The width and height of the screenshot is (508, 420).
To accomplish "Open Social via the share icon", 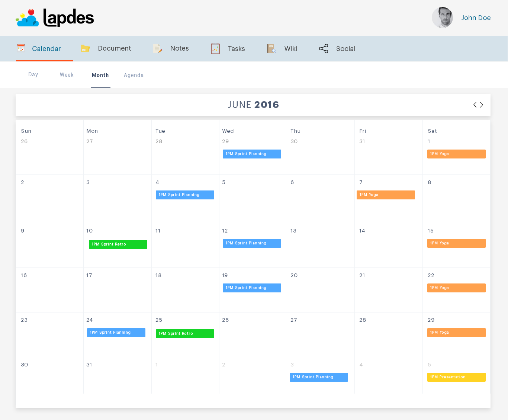I will [x=323, y=48].
